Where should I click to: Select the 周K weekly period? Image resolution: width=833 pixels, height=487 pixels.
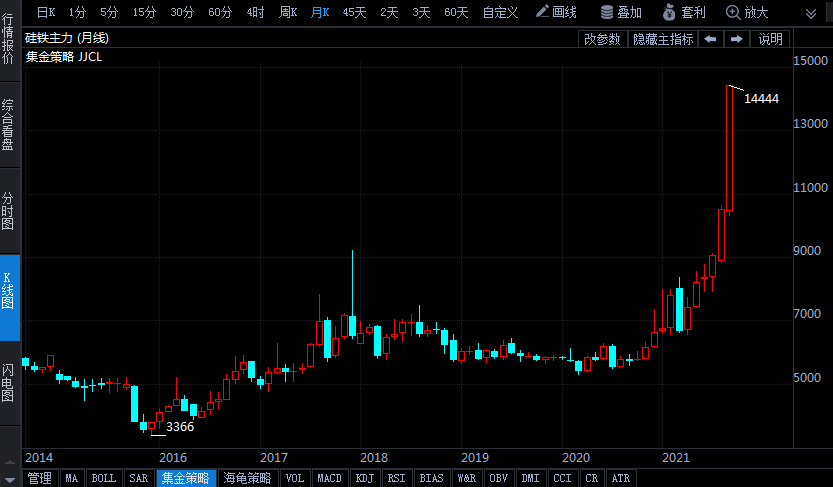tap(287, 12)
